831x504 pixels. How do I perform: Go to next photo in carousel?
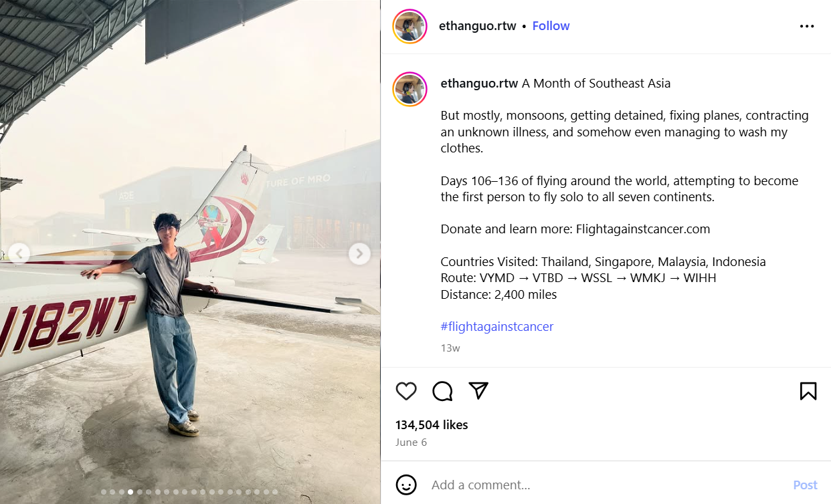tap(359, 254)
